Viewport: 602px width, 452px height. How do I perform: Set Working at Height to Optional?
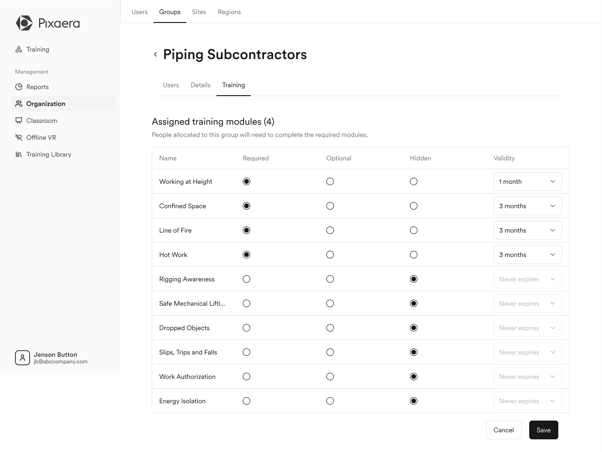(x=330, y=182)
